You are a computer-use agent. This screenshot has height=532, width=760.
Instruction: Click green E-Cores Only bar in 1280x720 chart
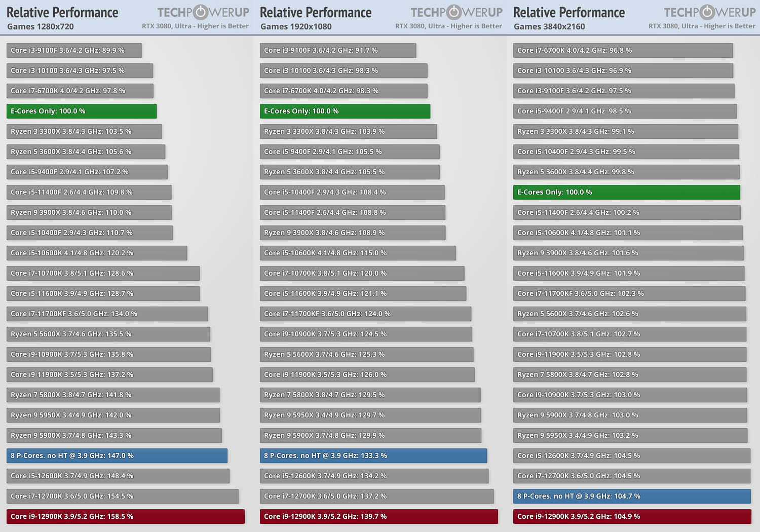[82, 111]
